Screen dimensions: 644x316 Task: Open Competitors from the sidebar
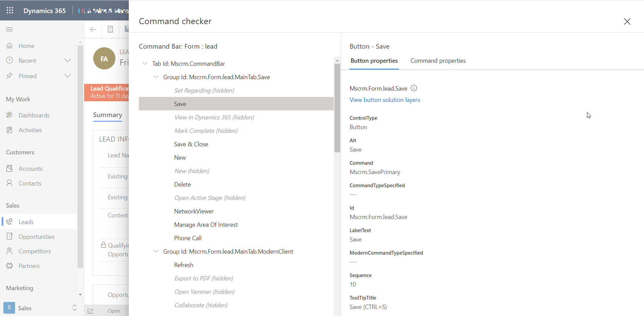35,251
